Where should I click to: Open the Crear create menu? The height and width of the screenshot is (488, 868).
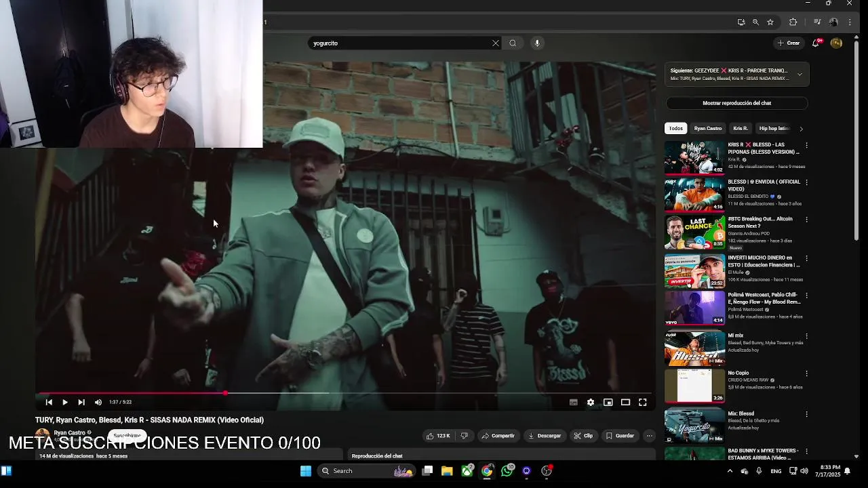tap(789, 43)
